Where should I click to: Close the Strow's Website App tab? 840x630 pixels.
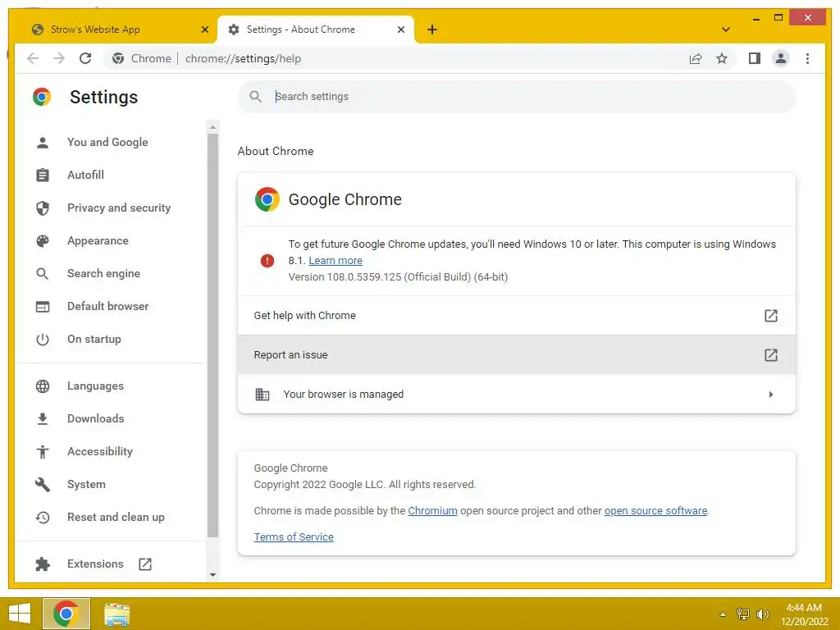[x=204, y=30]
